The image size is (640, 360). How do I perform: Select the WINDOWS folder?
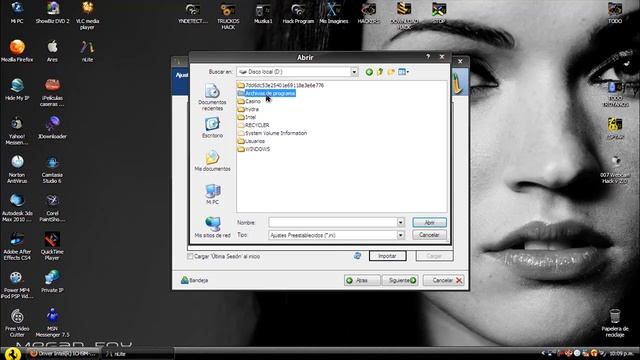tap(254, 149)
